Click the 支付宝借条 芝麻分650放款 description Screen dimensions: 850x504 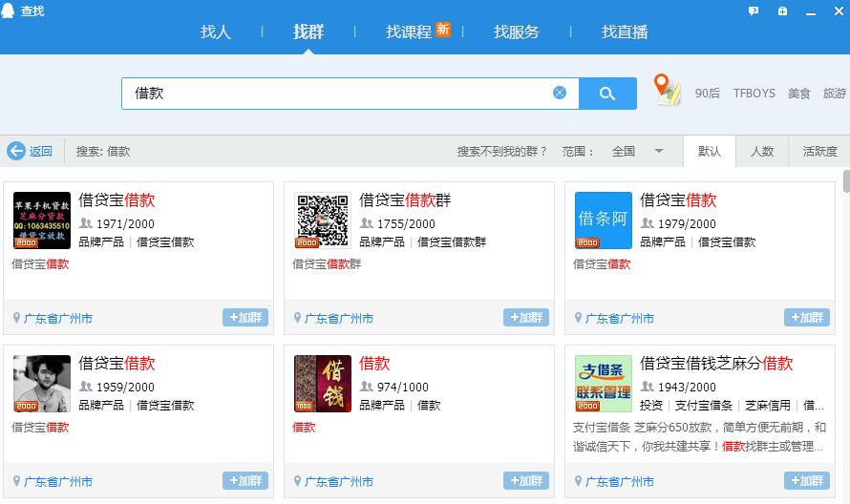tap(699, 437)
